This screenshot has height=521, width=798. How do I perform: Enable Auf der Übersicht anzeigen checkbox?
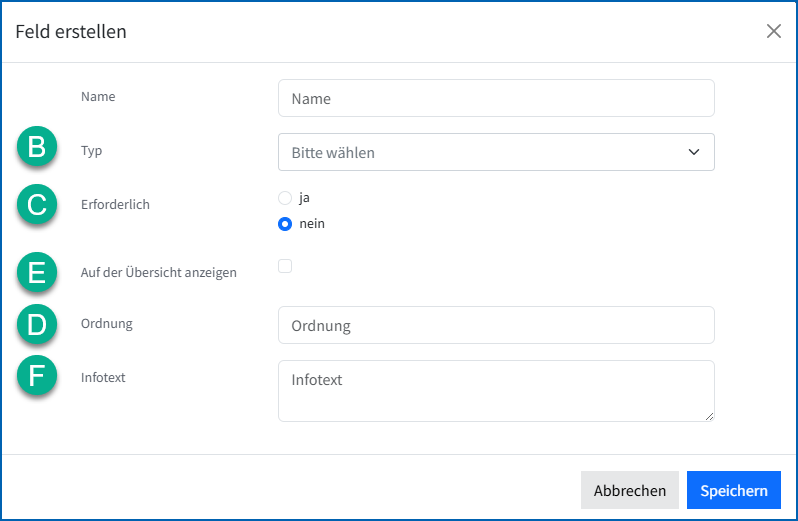coord(285,266)
